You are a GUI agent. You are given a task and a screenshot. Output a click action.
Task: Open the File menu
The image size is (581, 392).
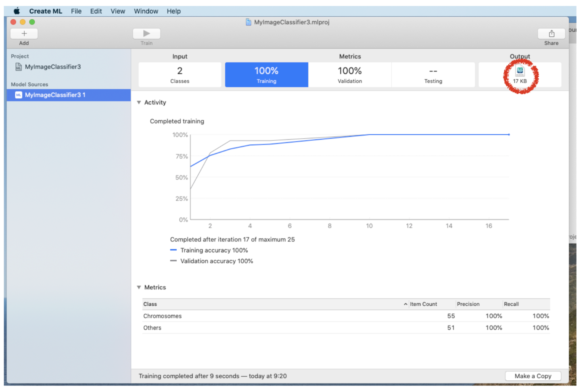[x=76, y=11]
